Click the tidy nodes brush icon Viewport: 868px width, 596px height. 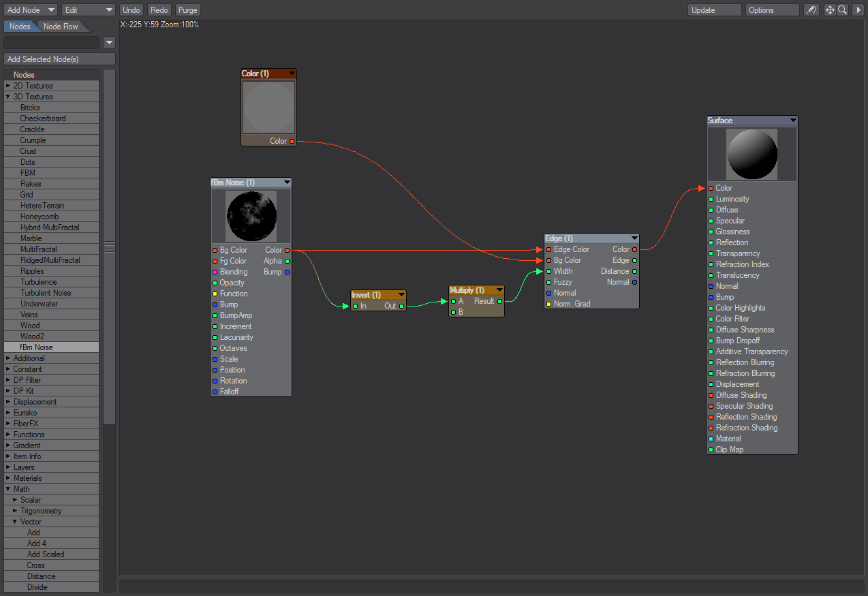[x=811, y=10]
